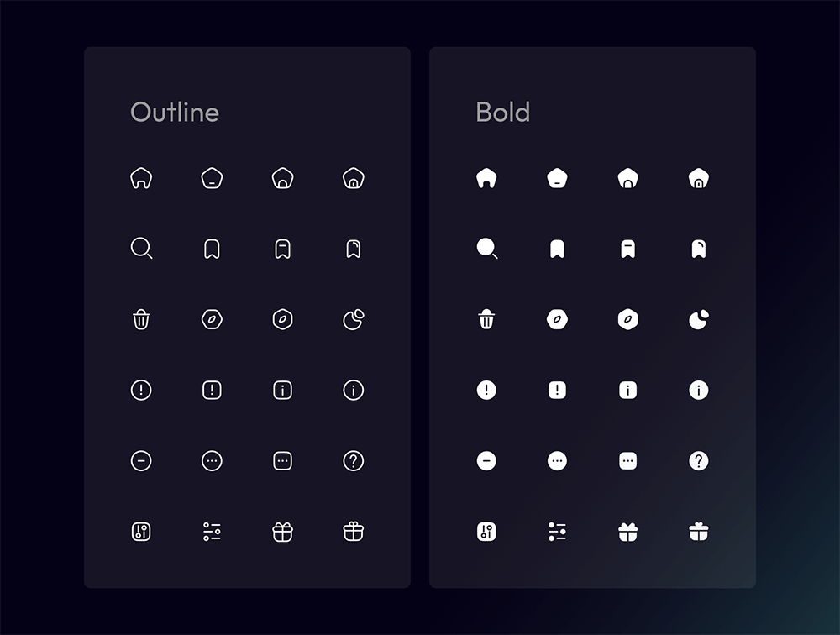Click the outline square three-dots icon
This screenshot has height=635, width=840.
[283, 460]
